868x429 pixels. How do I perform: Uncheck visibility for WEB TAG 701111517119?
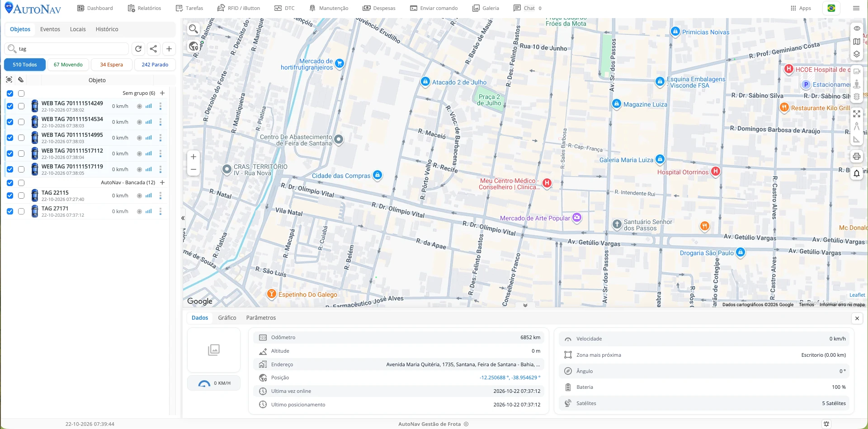point(10,169)
